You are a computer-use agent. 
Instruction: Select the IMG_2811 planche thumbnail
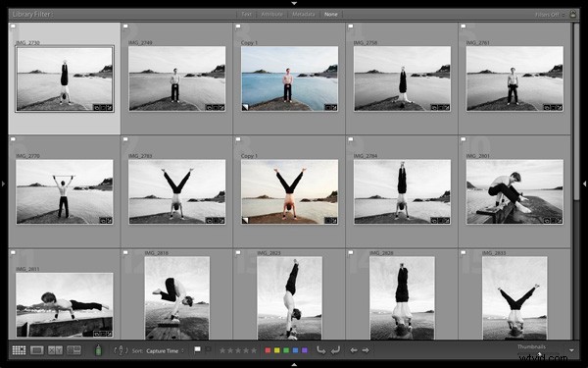pyautogui.click(x=65, y=305)
